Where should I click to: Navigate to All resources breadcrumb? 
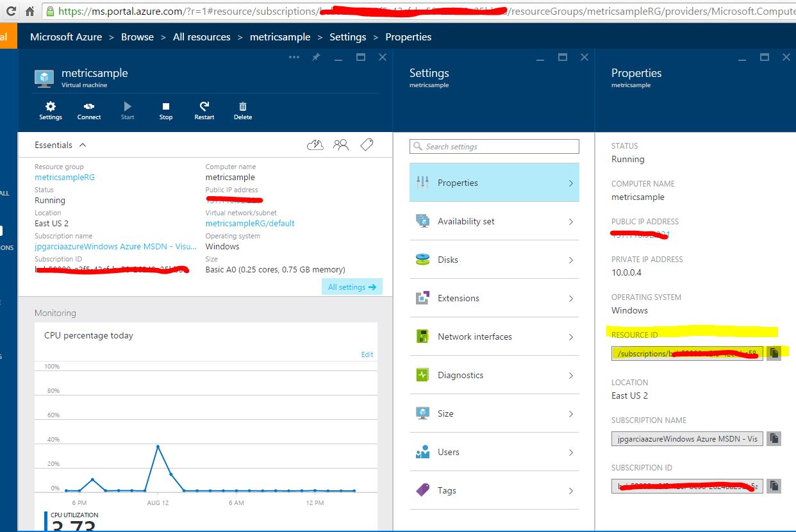click(x=201, y=37)
